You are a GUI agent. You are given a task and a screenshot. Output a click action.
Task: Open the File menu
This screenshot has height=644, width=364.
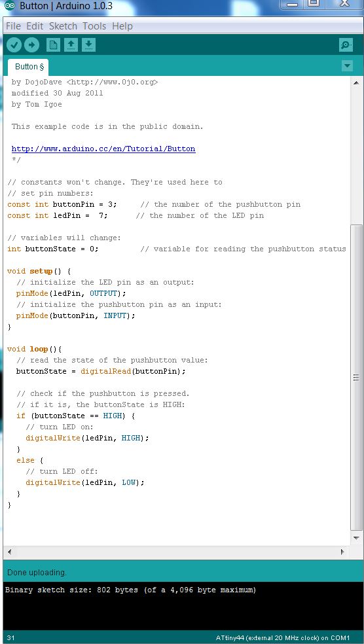click(13, 26)
